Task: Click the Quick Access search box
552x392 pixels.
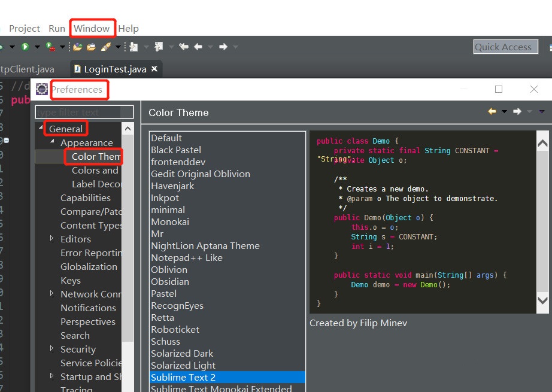Action: [x=505, y=47]
